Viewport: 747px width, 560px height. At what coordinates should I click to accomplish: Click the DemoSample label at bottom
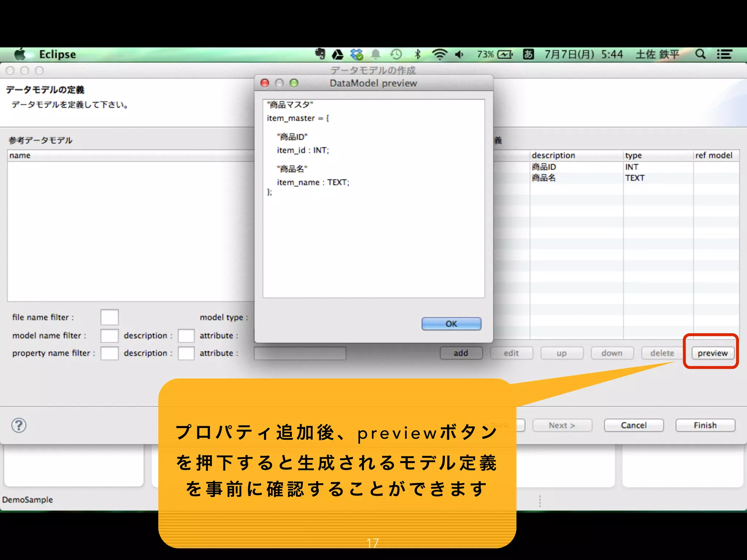[27, 499]
